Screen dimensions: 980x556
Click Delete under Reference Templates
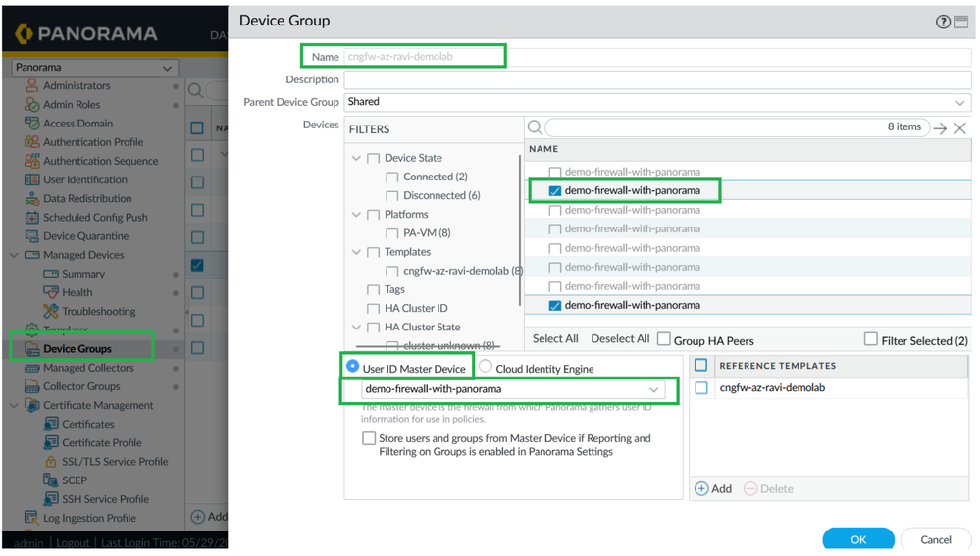[x=769, y=488]
